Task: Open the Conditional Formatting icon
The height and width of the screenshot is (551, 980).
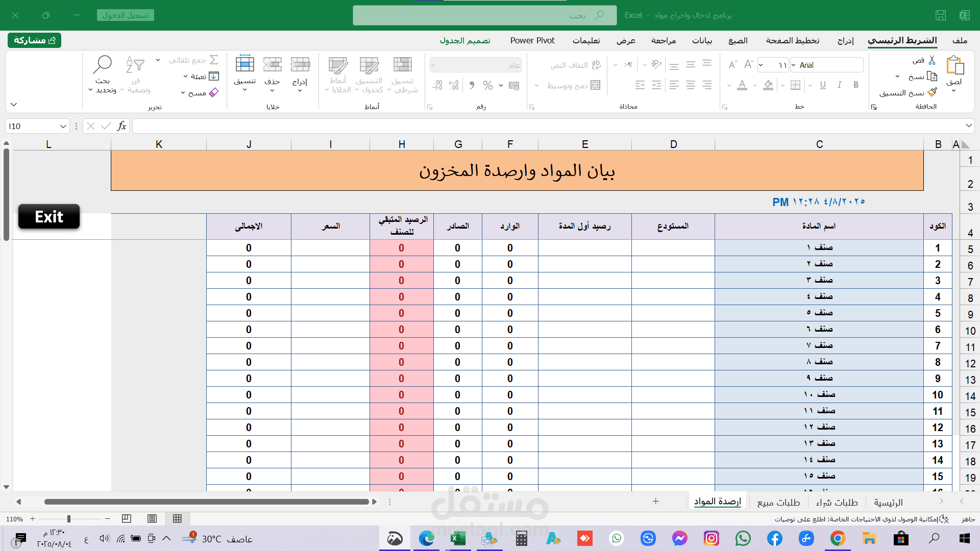Action: (402, 65)
